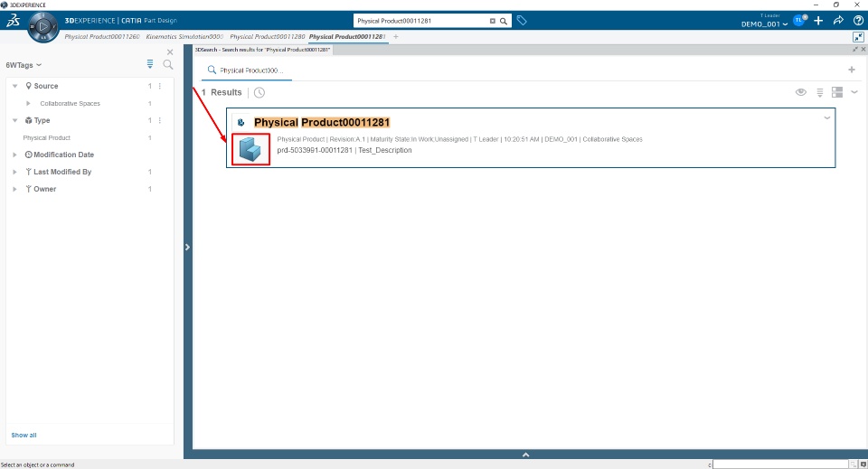The image size is (868, 469).
Task: Close the 3DSearch results panel
Action: 863,49
